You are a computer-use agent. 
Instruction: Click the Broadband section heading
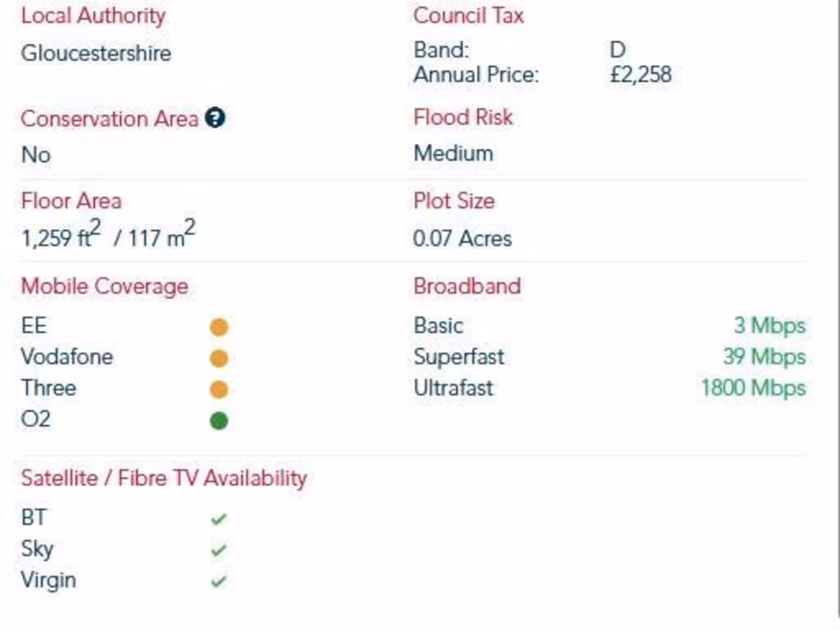point(467,286)
